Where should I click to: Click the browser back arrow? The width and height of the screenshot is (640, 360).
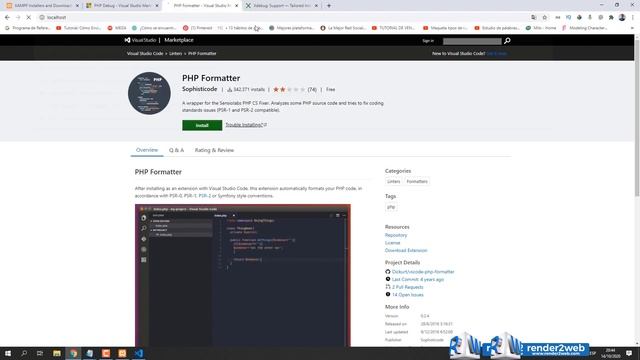click(7, 18)
